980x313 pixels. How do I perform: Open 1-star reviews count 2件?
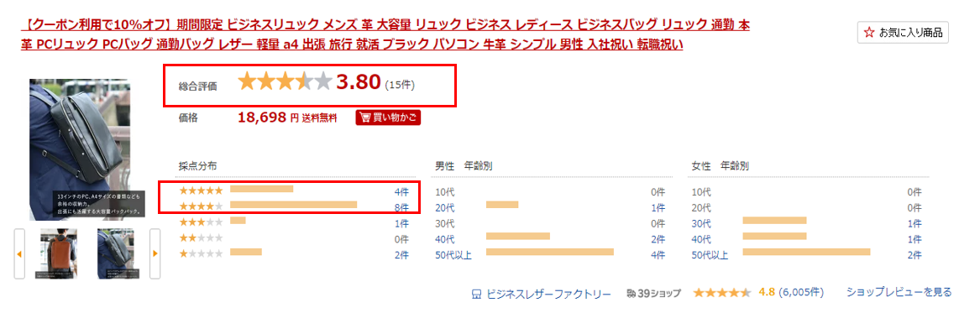pyautogui.click(x=401, y=254)
